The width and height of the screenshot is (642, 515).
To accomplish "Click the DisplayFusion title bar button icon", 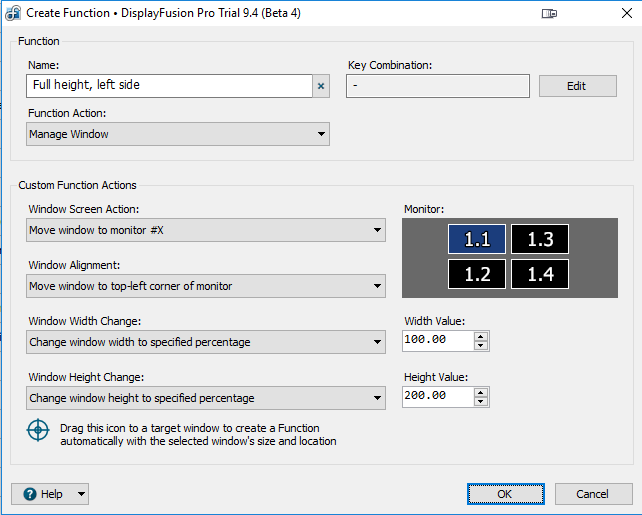I will click(549, 13).
